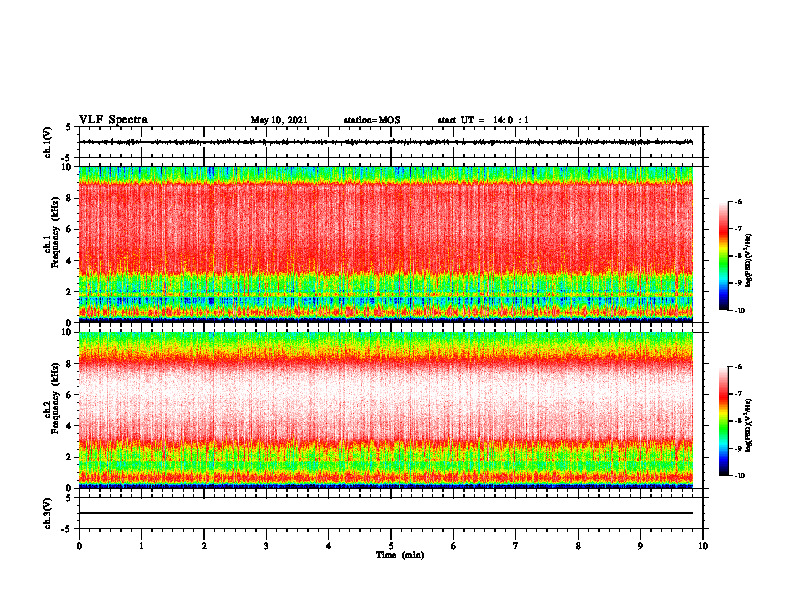Click the "station=MOS" header label
The height and width of the screenshot is (612, 792).
pos(372,120)
